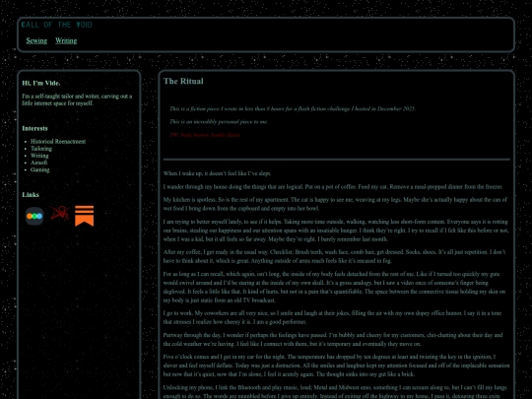The width and height of the screenshot is (532, 399).
Task: Click the CALL OF THE VOID site title
Action: click(x=57, y=25)
